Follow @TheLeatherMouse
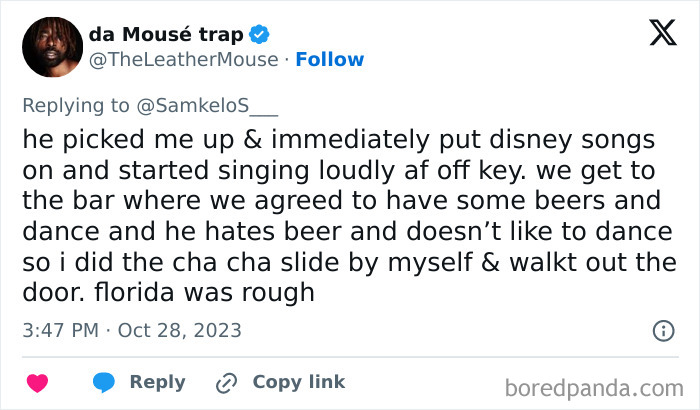The image size is (700, 410). [330, 59]
